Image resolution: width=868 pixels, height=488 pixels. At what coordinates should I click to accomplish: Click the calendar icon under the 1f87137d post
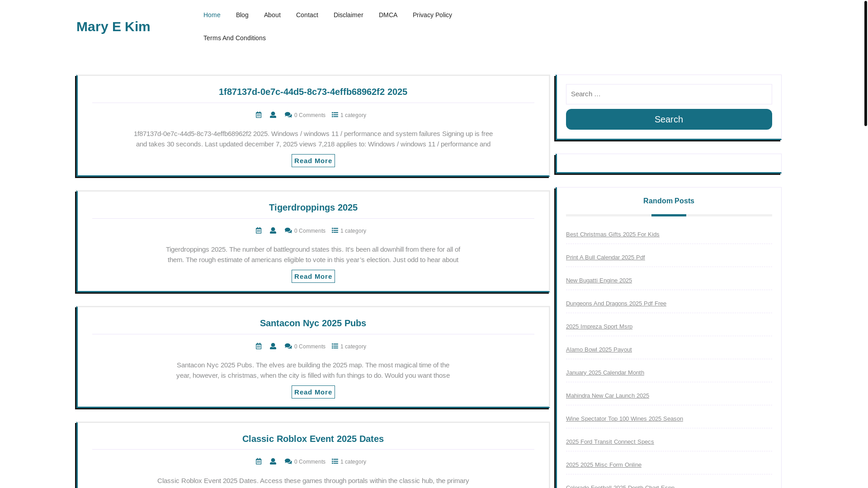(259, 115)
